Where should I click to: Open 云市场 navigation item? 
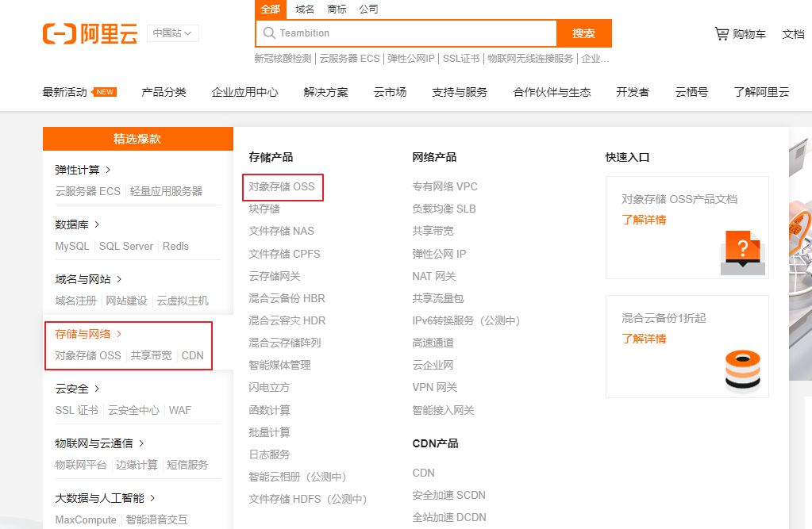click(390, 92)
